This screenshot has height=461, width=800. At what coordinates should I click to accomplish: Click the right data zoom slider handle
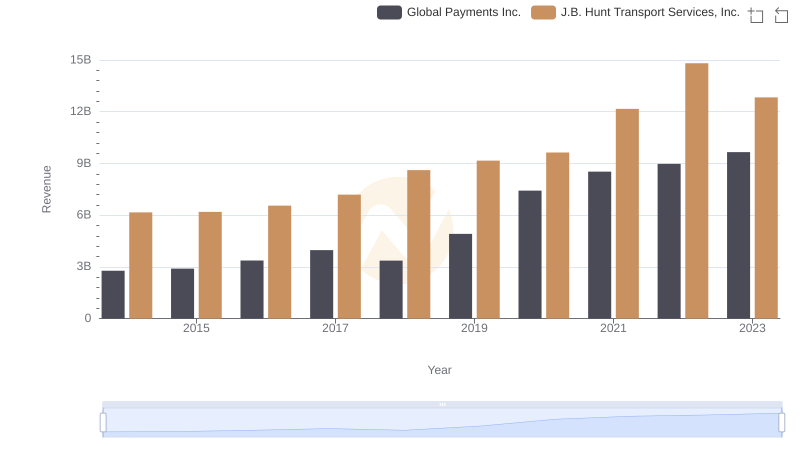coord(781,423)
